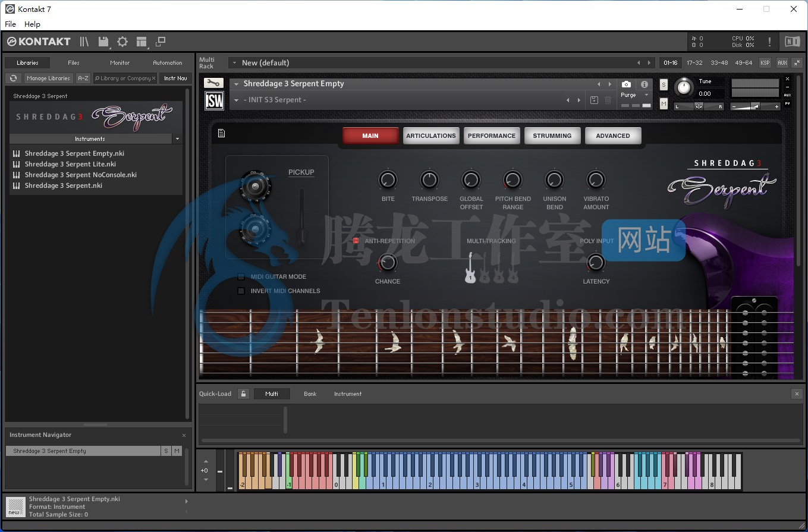Image resolution: width=808 pixels, height=532 pixels.
Task: Open snapshot view camera icon
Action: [626, 84]
